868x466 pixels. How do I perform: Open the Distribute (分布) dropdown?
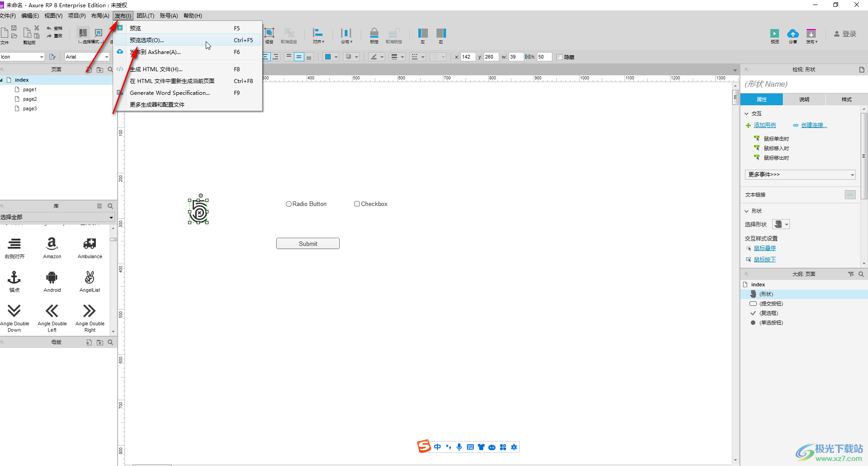pyautogui.click(x=346, y=35)
